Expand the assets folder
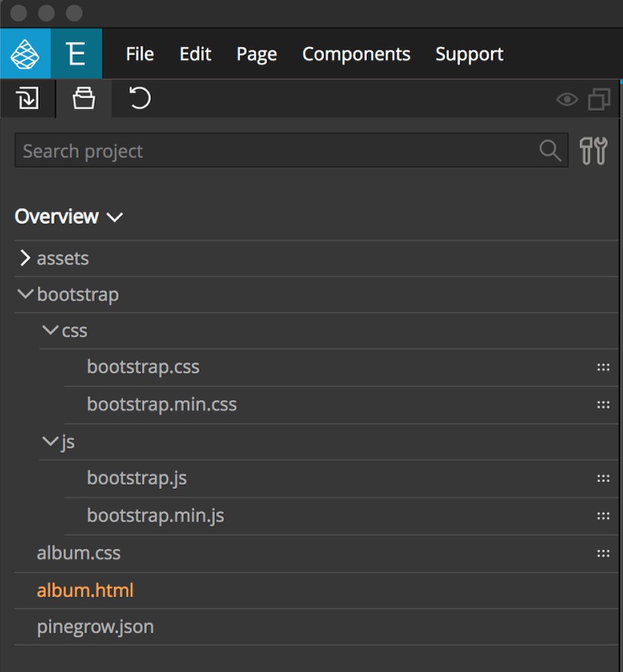The image size is (623, 672). click(x=25, y=258)
